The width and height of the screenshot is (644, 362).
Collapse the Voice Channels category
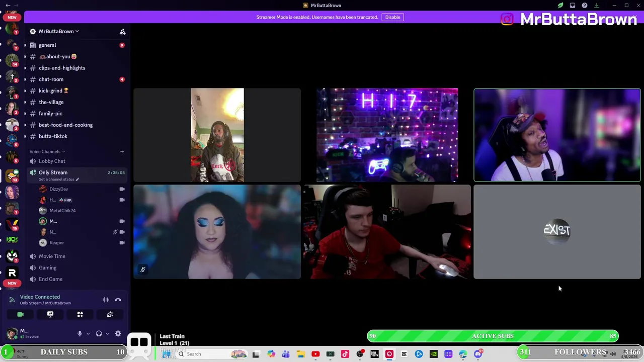[47, 151]
